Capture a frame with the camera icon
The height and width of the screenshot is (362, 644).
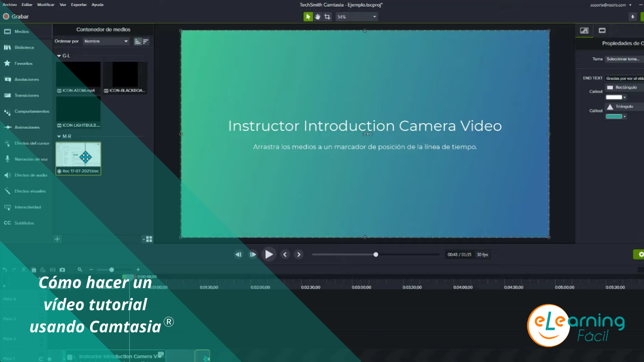(62, 269)
